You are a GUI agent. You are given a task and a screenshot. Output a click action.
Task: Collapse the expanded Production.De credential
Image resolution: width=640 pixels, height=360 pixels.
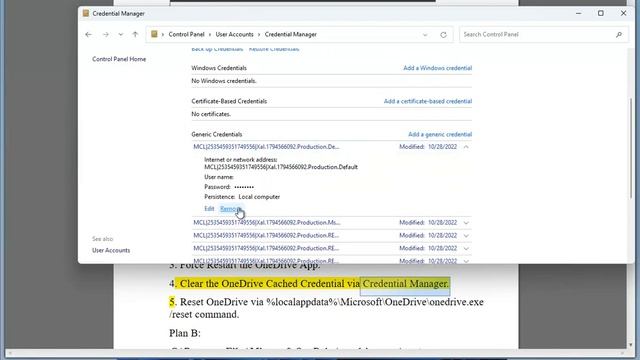pos(466,147)
